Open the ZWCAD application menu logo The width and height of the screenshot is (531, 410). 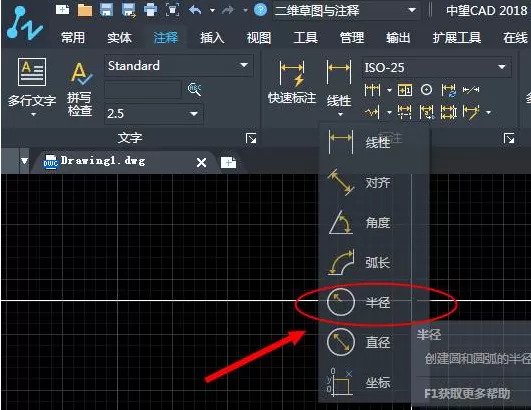pos(24,23)
